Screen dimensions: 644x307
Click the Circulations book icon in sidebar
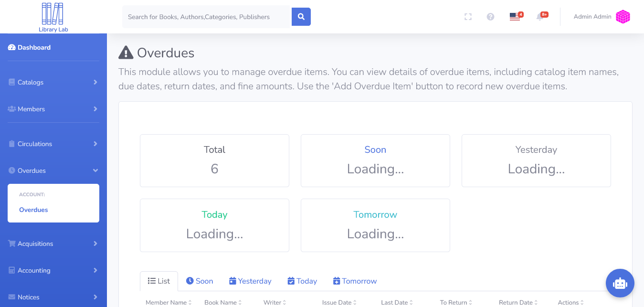tap(11, 144)
